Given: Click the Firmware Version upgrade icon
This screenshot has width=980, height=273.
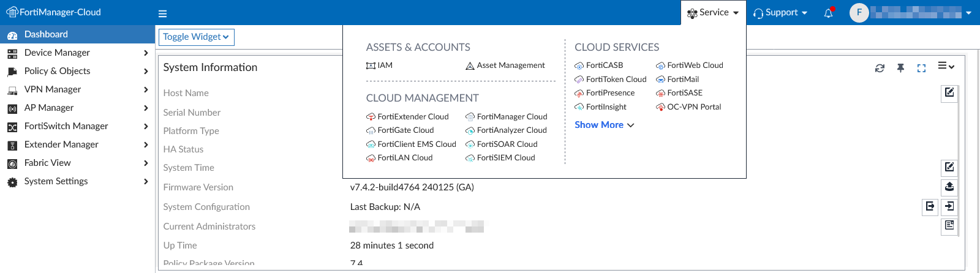Looking at the screenshot, I should click(x=949, y=187).
